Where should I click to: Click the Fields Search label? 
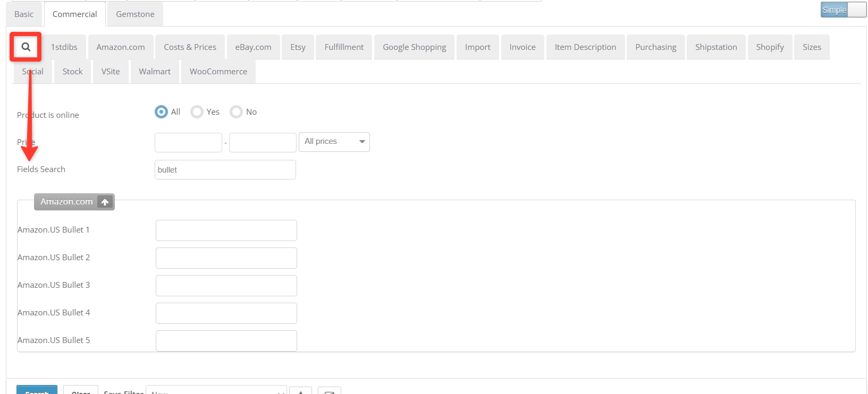(x=41, y=169)
